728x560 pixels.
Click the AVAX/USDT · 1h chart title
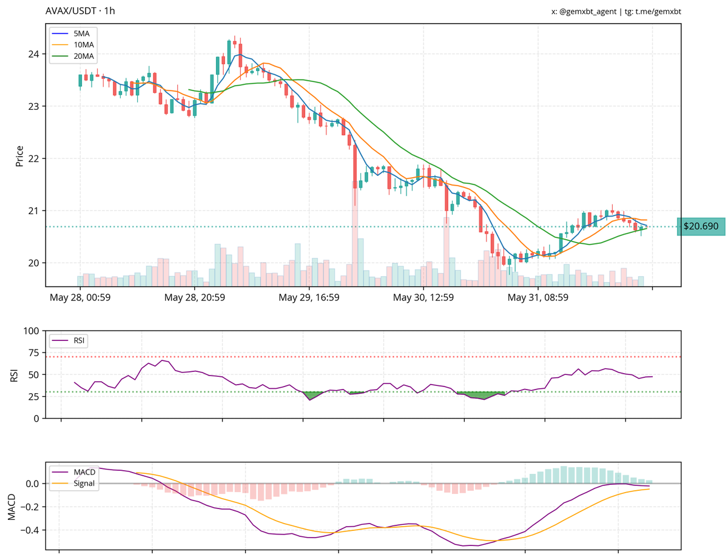coord(80,11)
